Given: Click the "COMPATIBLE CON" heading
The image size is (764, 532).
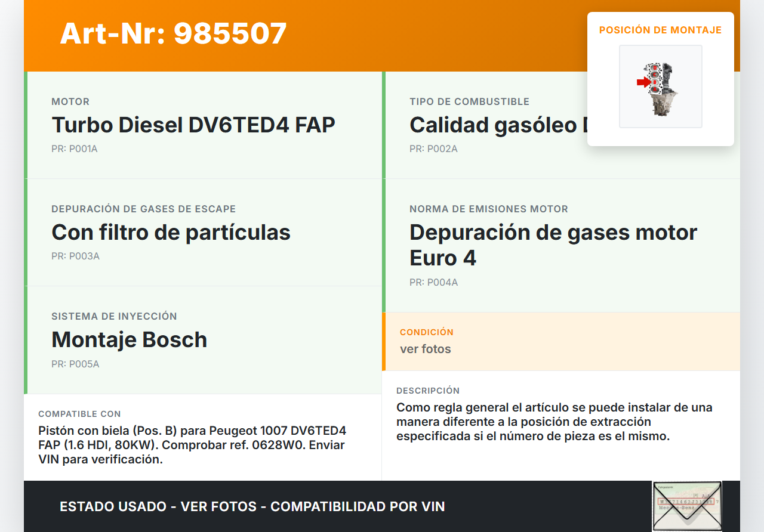Looking at the screenshot, I should point(79,414).
